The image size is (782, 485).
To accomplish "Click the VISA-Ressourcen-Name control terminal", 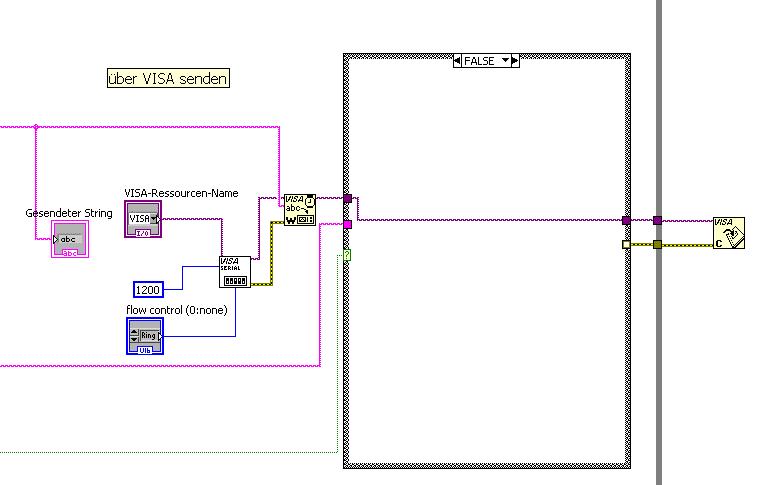I will (143, 219).
